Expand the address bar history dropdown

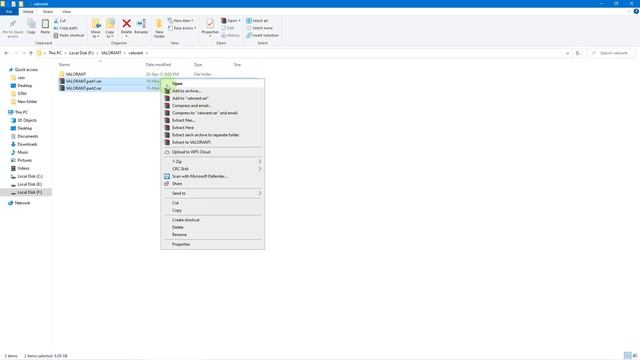[x=567, y=53]
